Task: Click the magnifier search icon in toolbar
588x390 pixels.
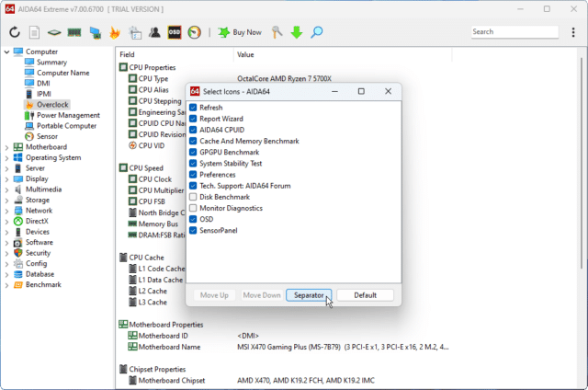Action: click(x=316, y=32)
